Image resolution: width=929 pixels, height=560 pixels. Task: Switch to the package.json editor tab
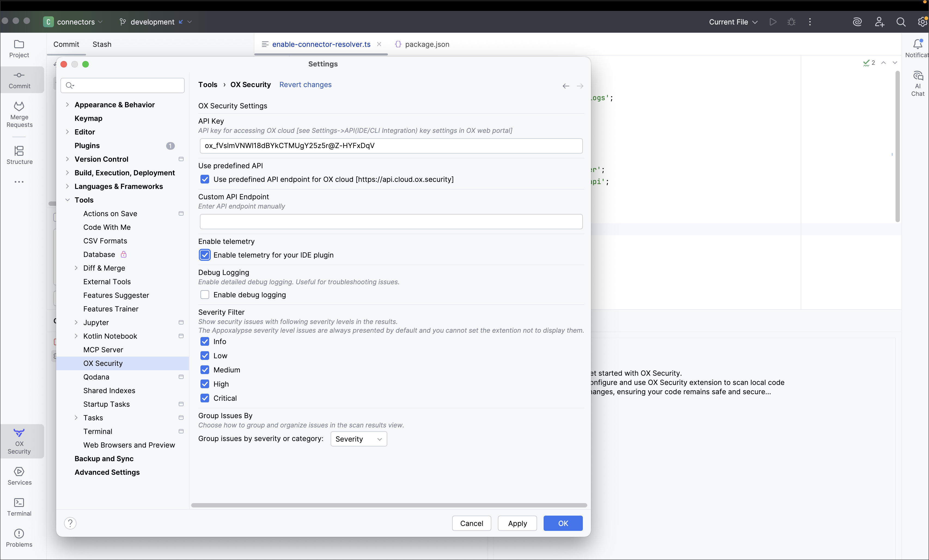coord(427,44)
